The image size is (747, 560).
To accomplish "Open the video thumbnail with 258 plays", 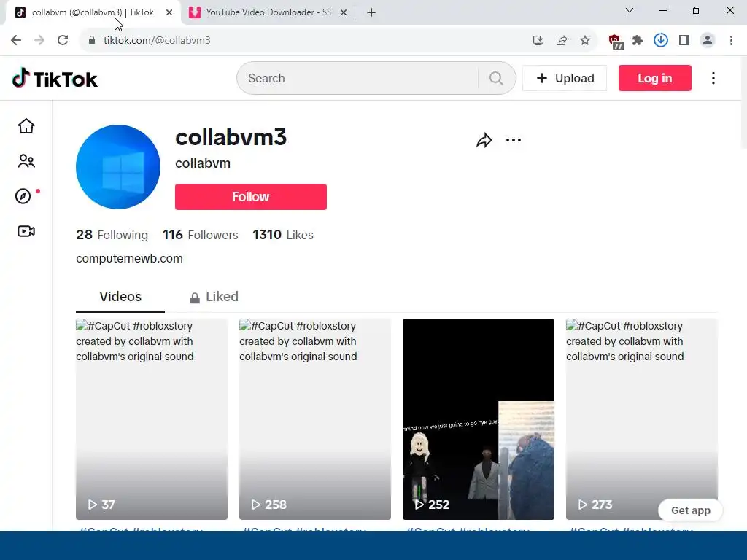I will 315,419.
